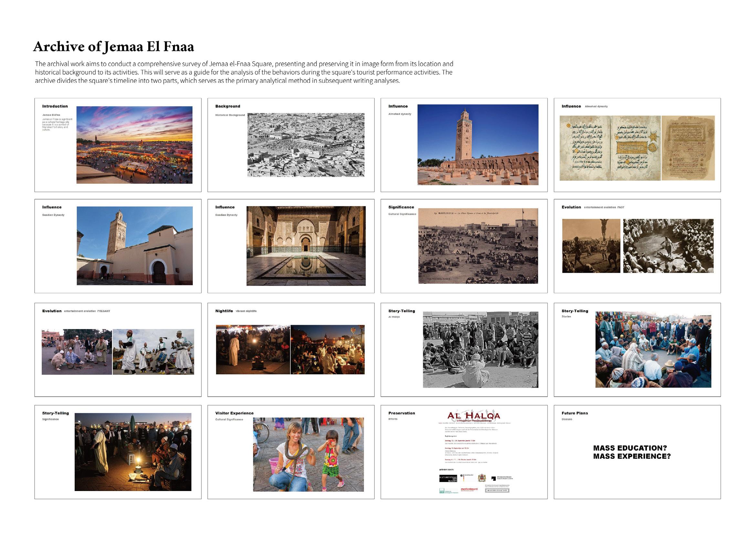The width and height of the screenshot is (756, 535).
Task: Select the night food stalls photo
Action: (x=328, y=349)
